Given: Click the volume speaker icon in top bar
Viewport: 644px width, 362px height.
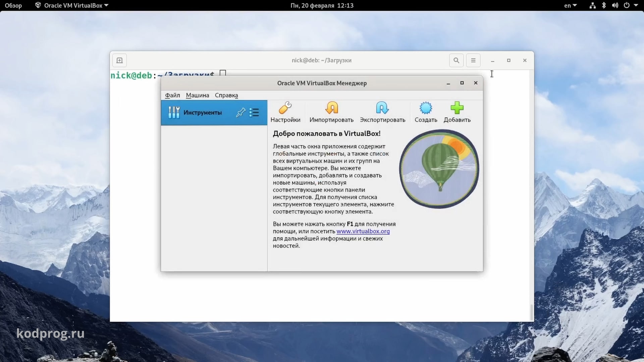Looking at the screenshot, I should (x=615, y=5).
